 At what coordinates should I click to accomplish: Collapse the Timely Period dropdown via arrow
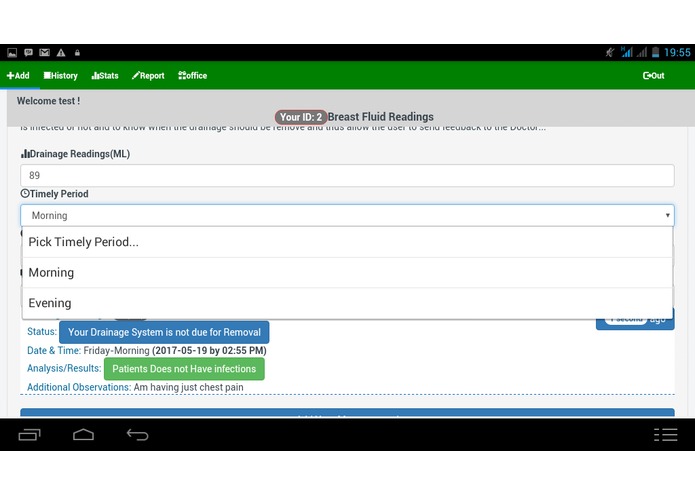pyautogui.click(x=667, y=215)
